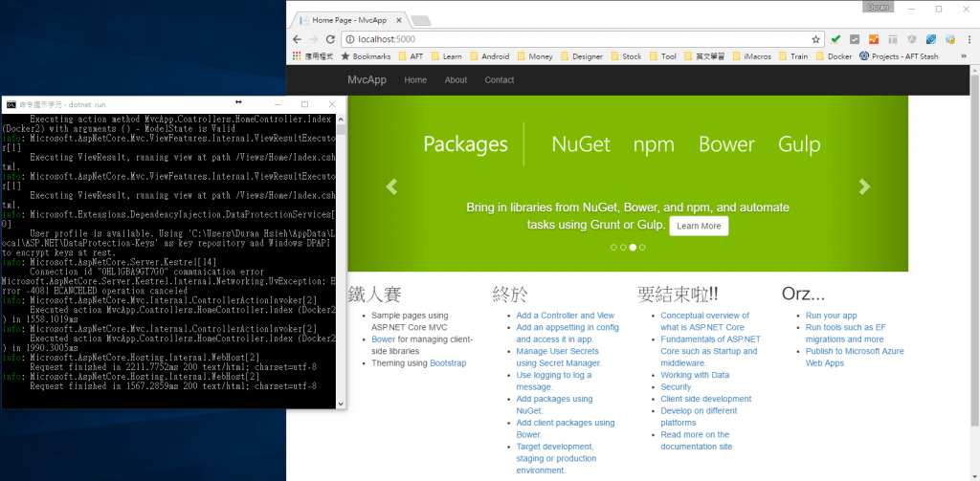Viewport: 980px width, 481px height.
Task: Open the Bower link under 鐵人賽
Action: click(x=383, y=339)
